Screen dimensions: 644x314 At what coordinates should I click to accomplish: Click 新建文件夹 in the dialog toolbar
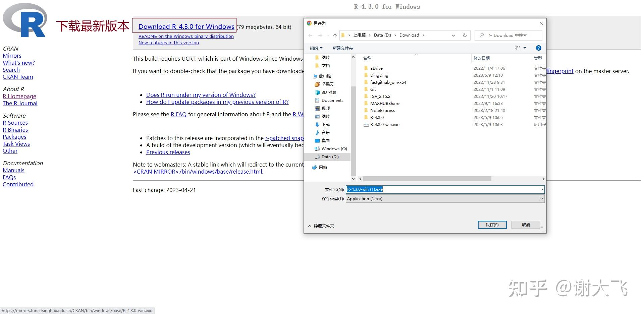(x=342, y=48)
